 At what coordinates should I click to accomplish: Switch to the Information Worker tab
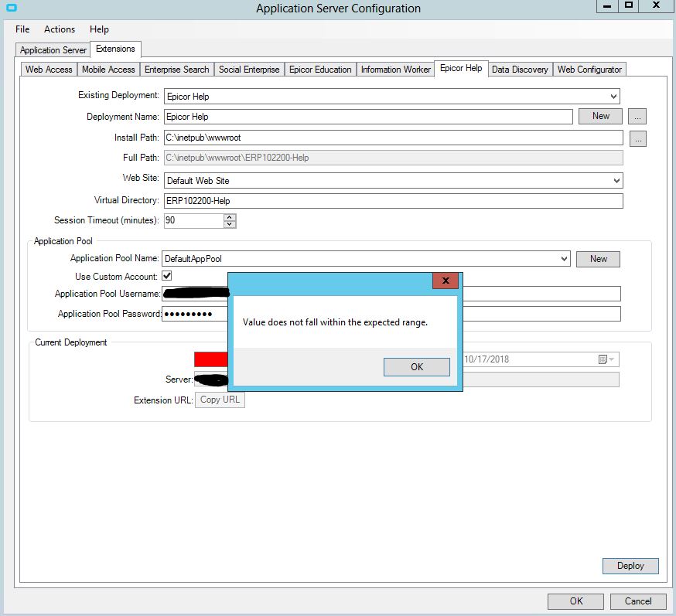396,70
